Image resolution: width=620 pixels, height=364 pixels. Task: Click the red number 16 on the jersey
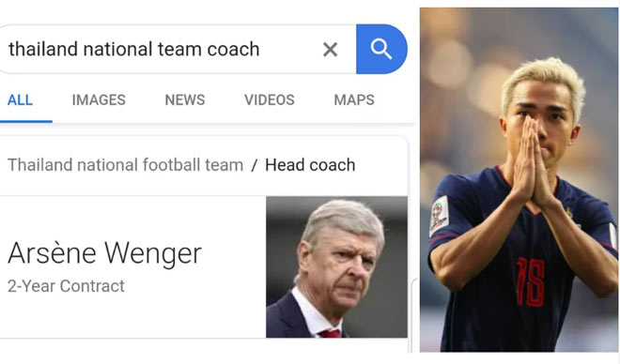(x=530, y=281)
